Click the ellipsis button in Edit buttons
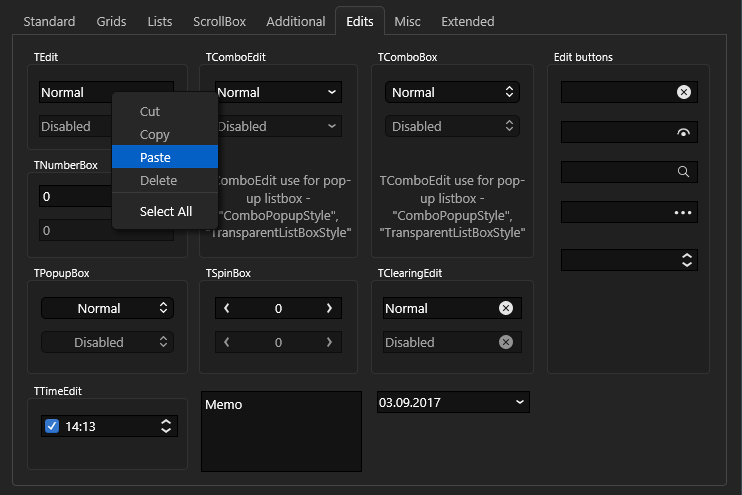 click(683, 212)
